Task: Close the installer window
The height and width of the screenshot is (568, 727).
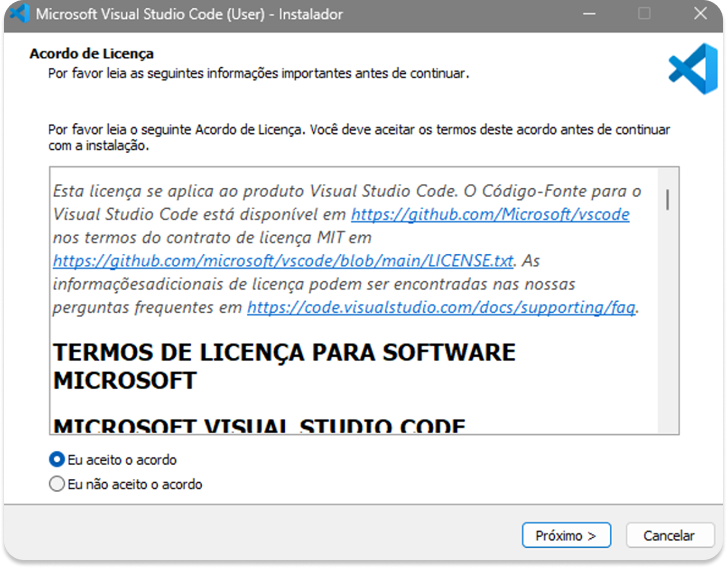Action: [700, 13]
